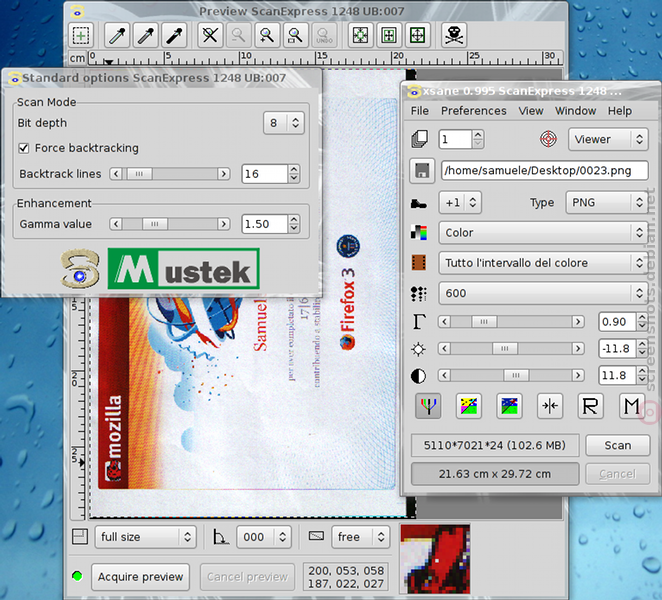Click the auto-enhancement colorful icon
This screenshot has height=600, width=662.
469,406
